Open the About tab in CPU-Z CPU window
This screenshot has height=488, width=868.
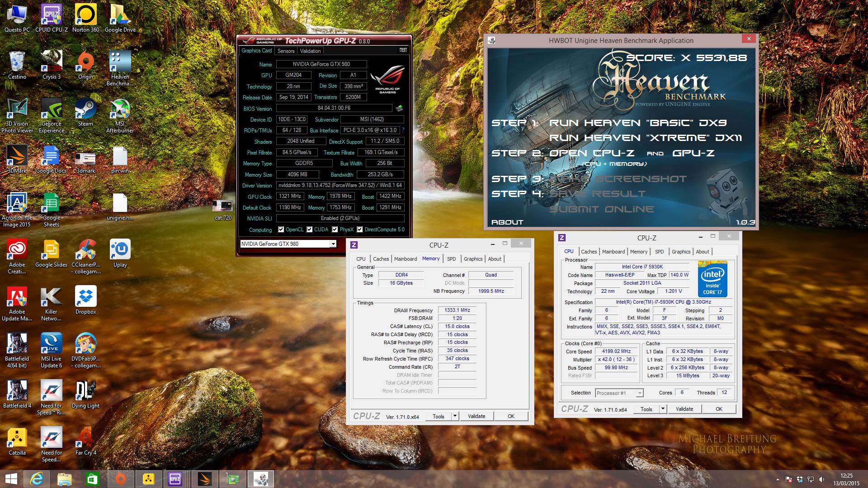point(703,252)
